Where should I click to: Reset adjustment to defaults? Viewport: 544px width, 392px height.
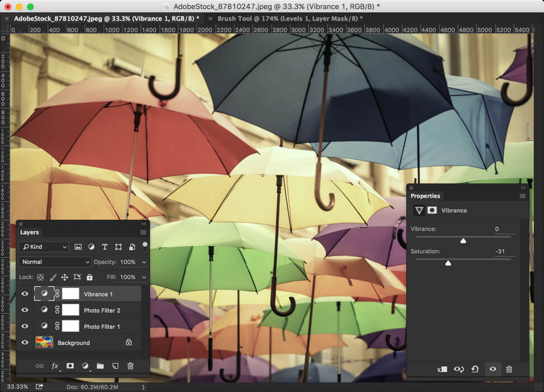pos(475,370)
